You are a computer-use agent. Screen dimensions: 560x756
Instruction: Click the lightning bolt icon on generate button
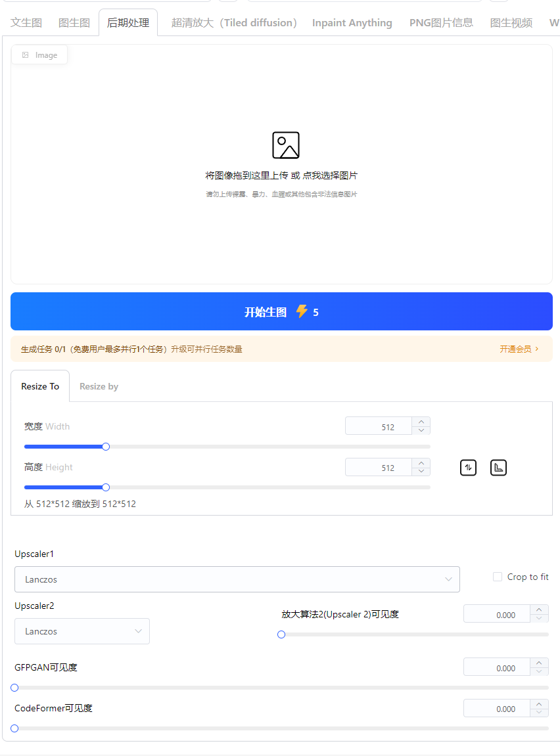click(302, 311)
